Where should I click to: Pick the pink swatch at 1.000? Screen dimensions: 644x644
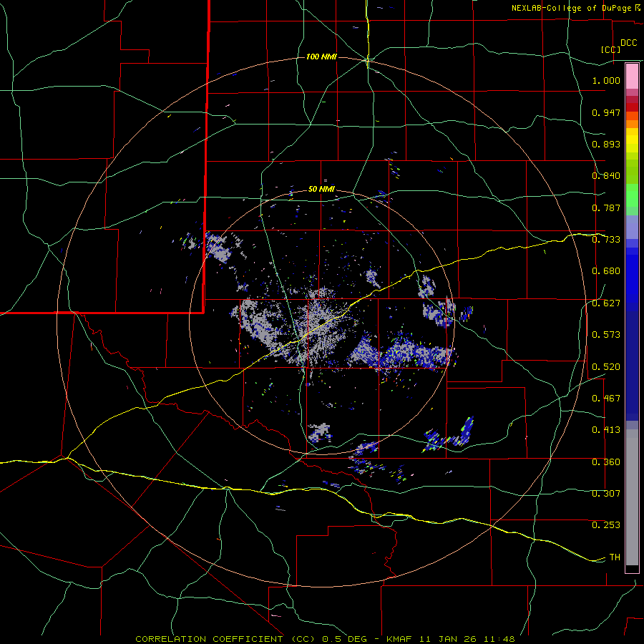[x=632, y=77]
